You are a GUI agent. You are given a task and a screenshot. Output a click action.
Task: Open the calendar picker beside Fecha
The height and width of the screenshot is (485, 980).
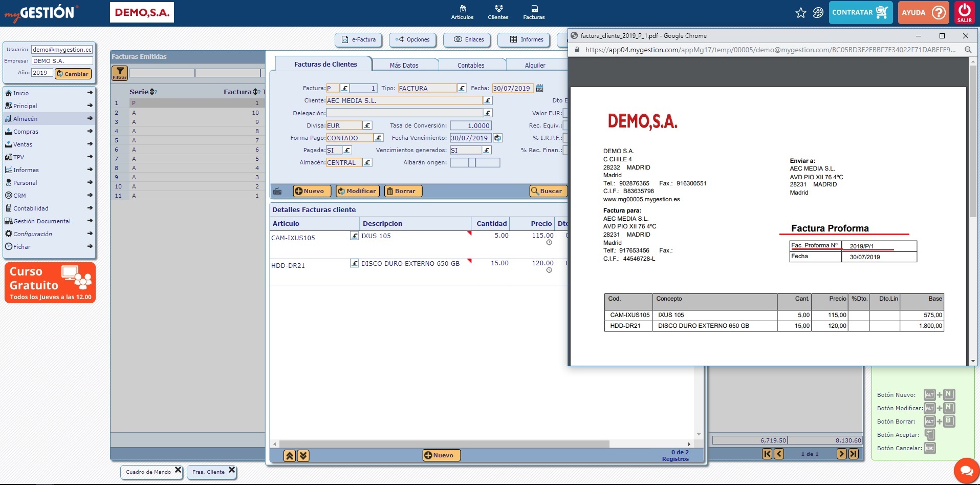click(539, 88)
